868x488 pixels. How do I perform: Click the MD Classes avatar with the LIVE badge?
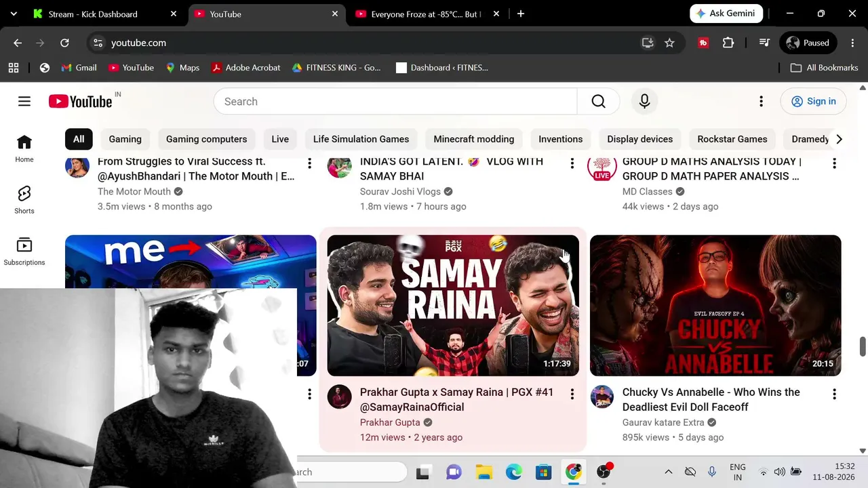[602, 167]
